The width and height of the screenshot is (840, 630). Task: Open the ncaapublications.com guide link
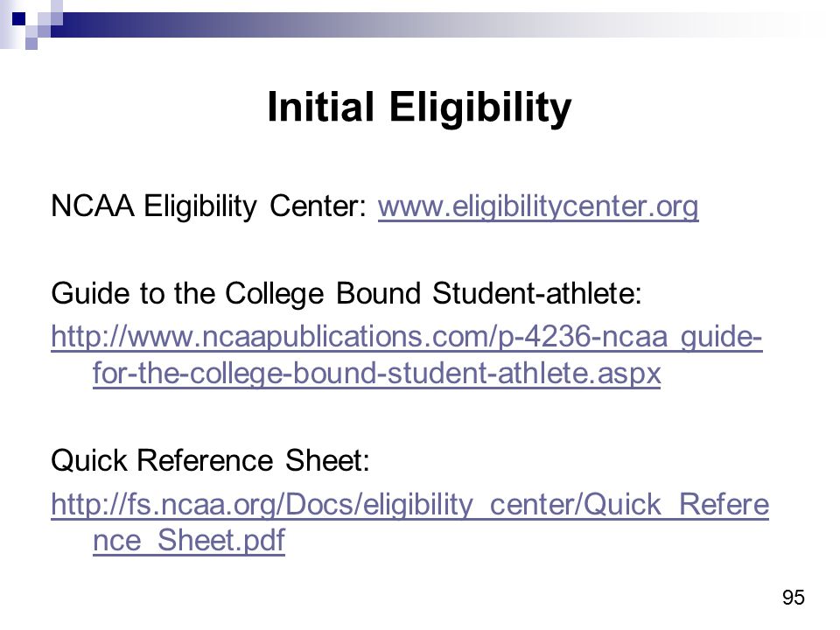pos(407,338)
